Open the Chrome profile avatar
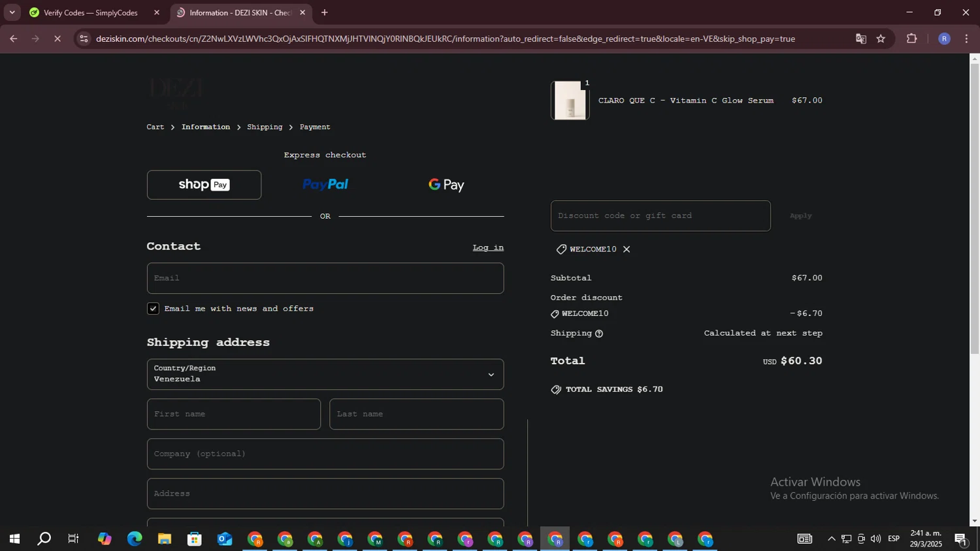This screenshot has height=551, width=980. click(944, 39)
